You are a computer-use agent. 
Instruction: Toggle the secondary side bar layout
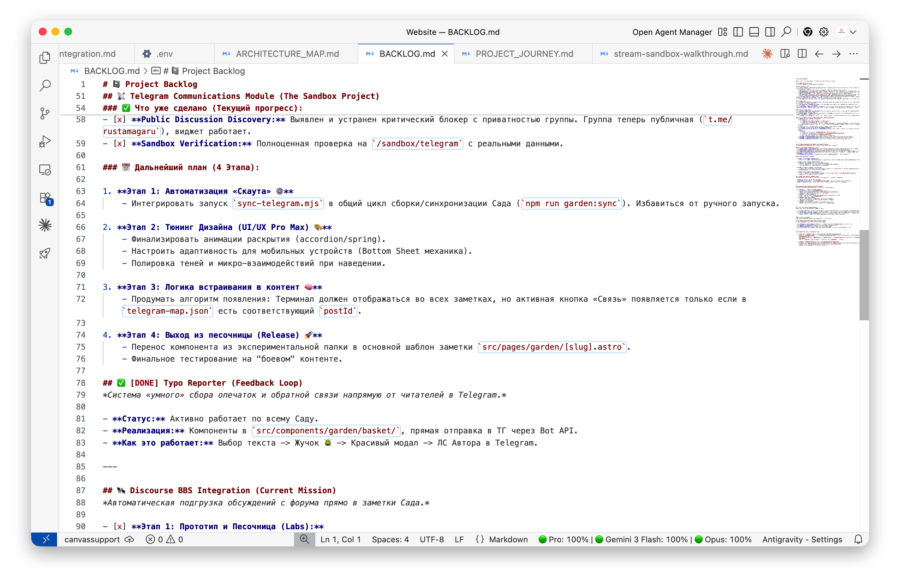[769, 32]
